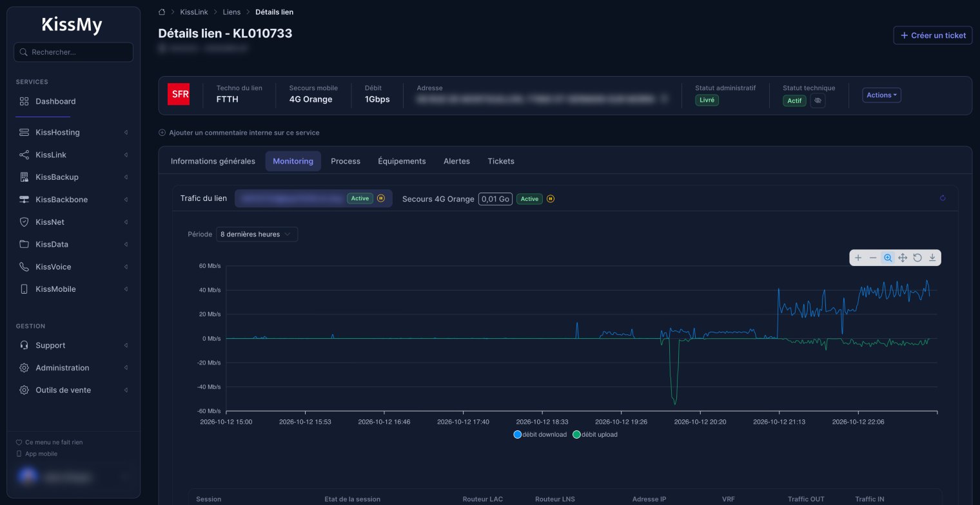Click the pause icon beside Secours 4G Orange

550,198
